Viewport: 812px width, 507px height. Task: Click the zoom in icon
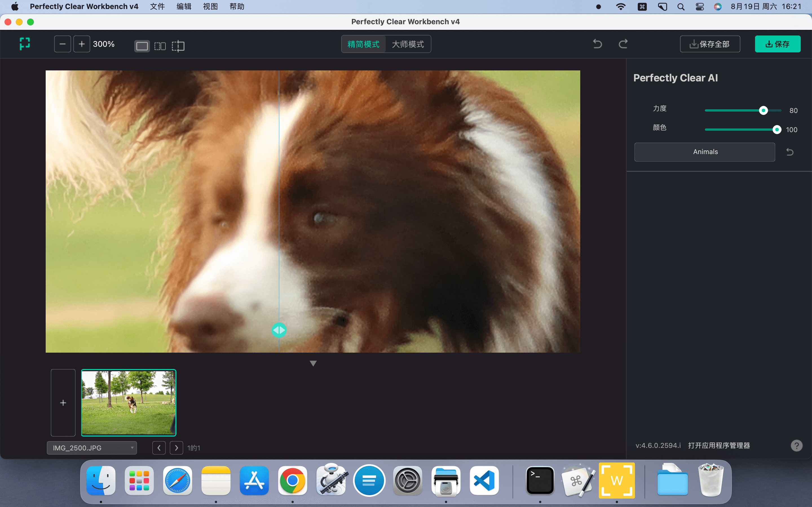81,44
